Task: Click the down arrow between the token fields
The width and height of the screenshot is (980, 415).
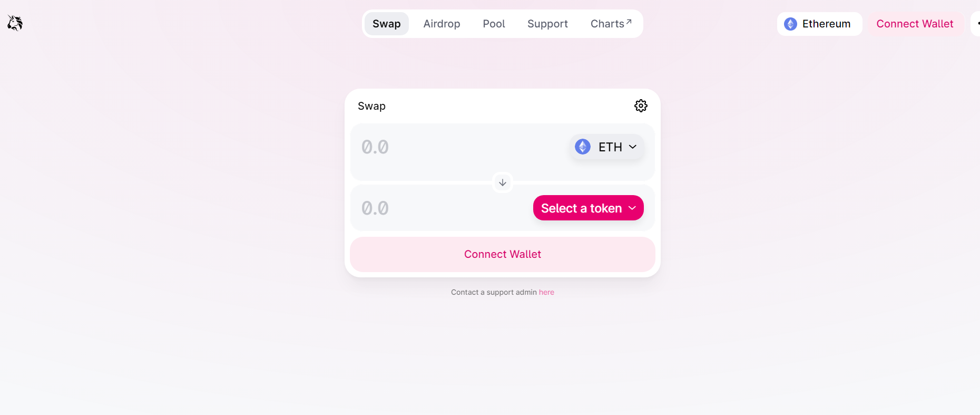Action: point(503,182)
